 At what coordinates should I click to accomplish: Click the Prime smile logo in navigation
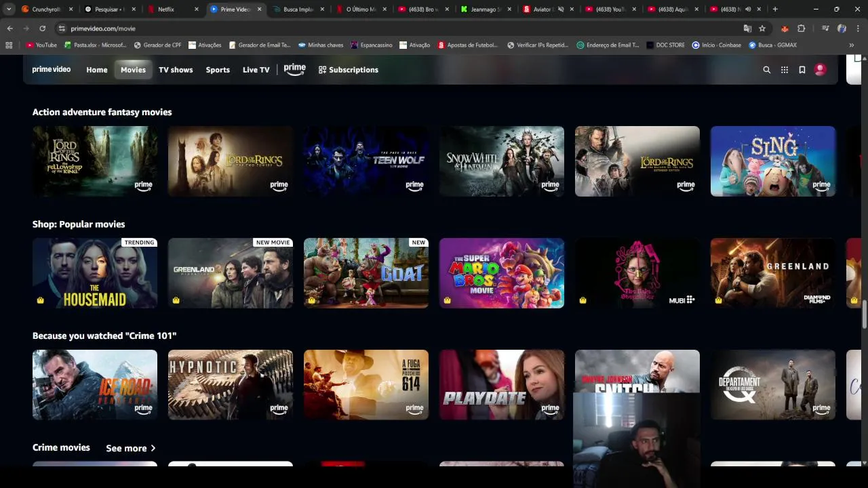coord(295,69)
